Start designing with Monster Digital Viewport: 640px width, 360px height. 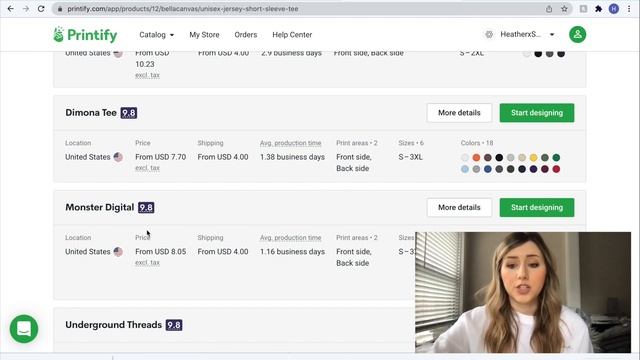(537, 207)
